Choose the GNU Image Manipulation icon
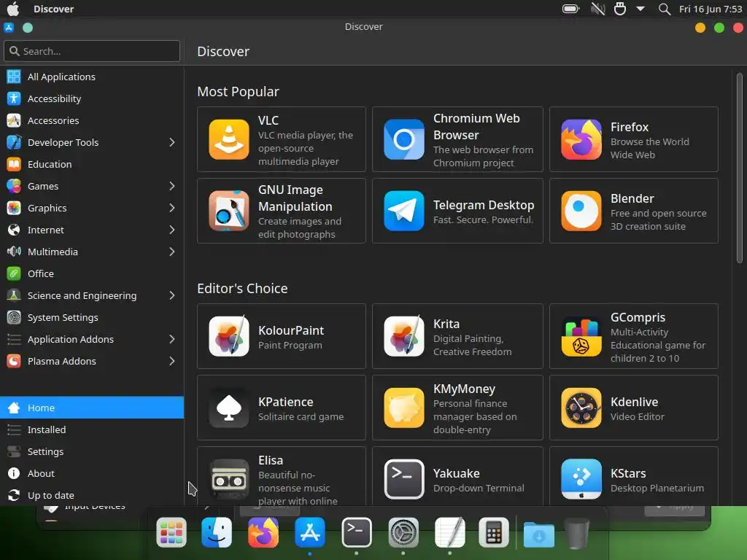Viewport: 747px width, 560px height. pyautogui.click(x=228, y=211)
